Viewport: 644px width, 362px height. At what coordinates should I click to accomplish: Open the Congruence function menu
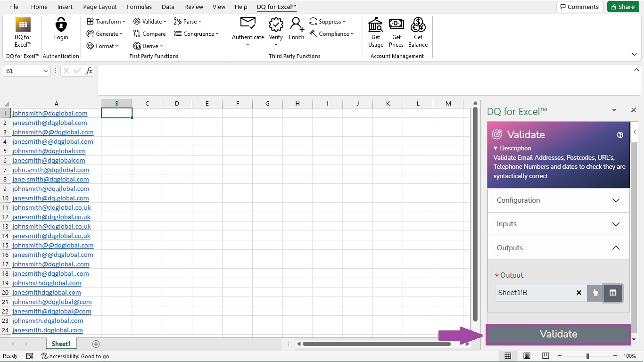tap(196, 33)
